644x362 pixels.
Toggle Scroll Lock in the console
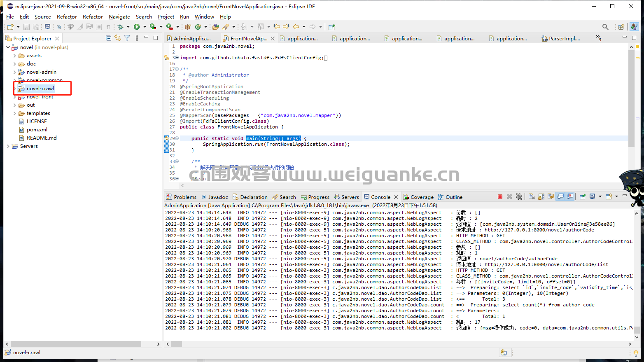[541, 197]
